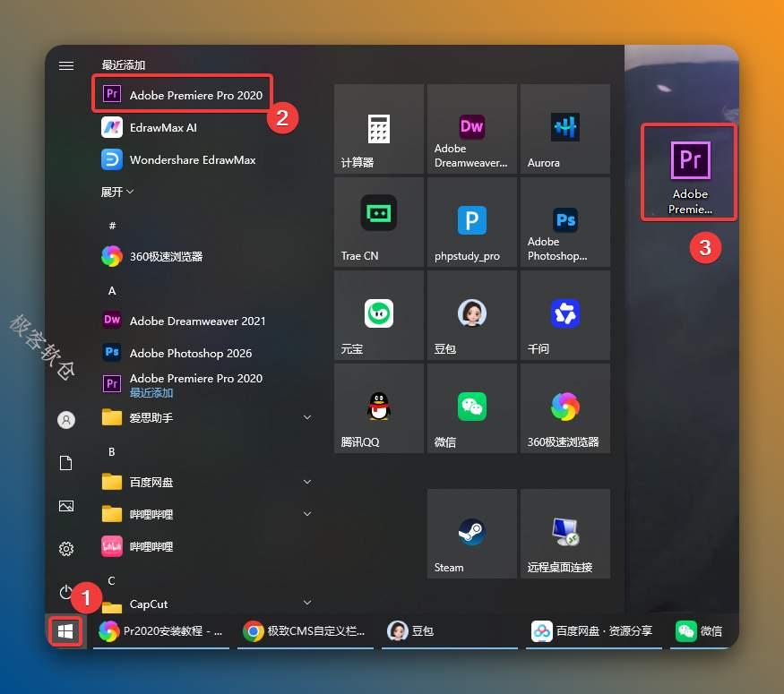This screenshot has width=784, height=694.
Task: Open the 百度网盘 folder entry
Action: pos(206,482)
